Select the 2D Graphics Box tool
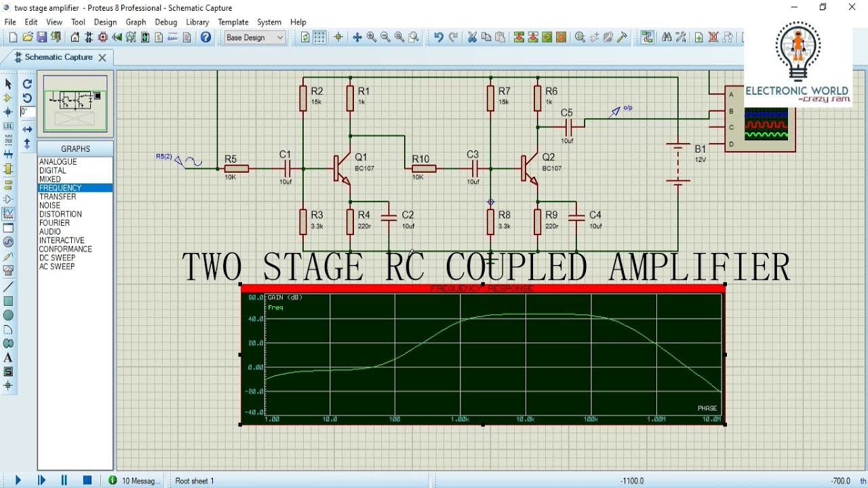Screen dimensions: 868x488 (x=8, y=301)
